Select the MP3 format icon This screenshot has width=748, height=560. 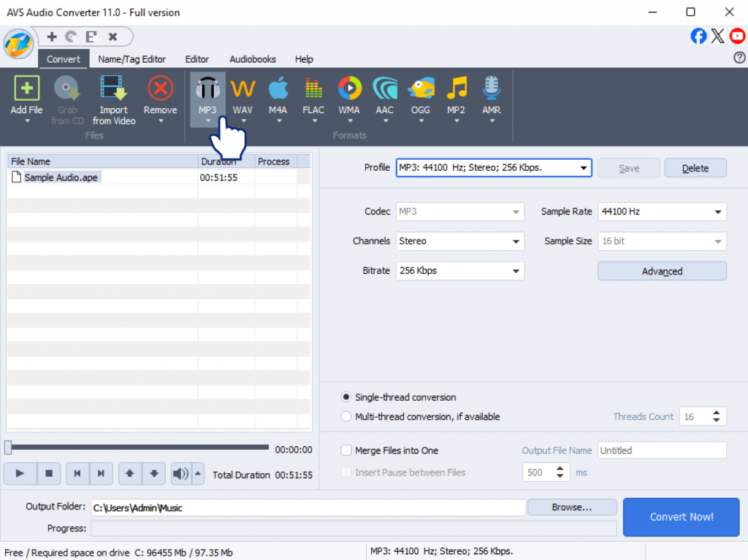[207, 88]
